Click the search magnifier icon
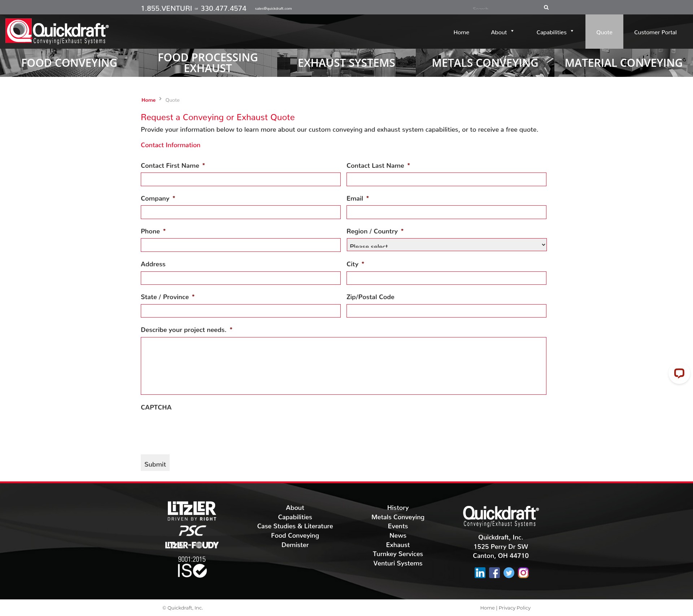The width and height of the screenshot is (693, 616). pos(546,8)
